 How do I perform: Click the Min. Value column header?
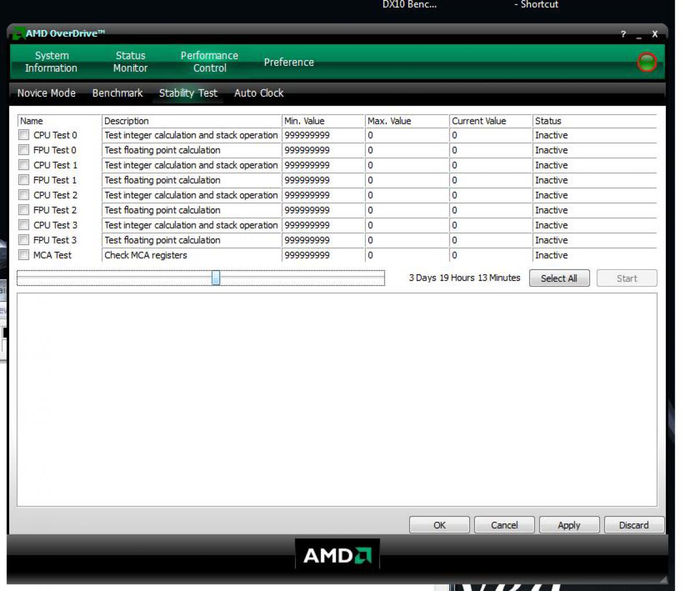tap(324, 121)
